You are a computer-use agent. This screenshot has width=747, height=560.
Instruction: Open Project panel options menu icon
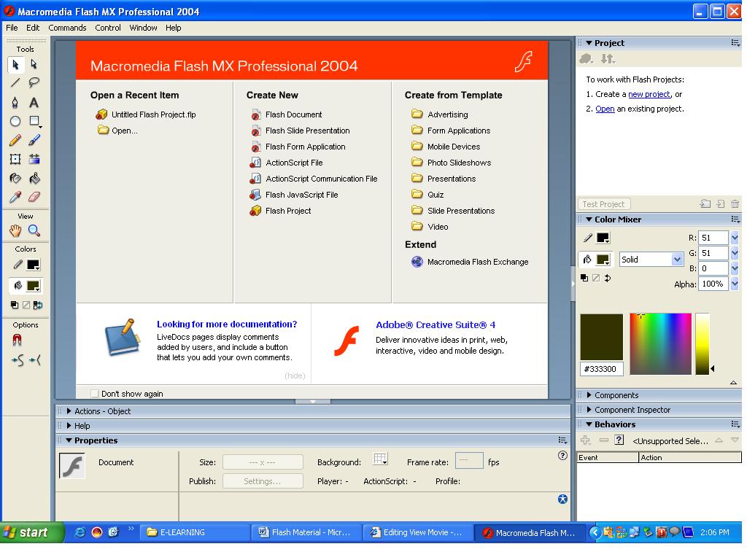(x=735, y=43)
